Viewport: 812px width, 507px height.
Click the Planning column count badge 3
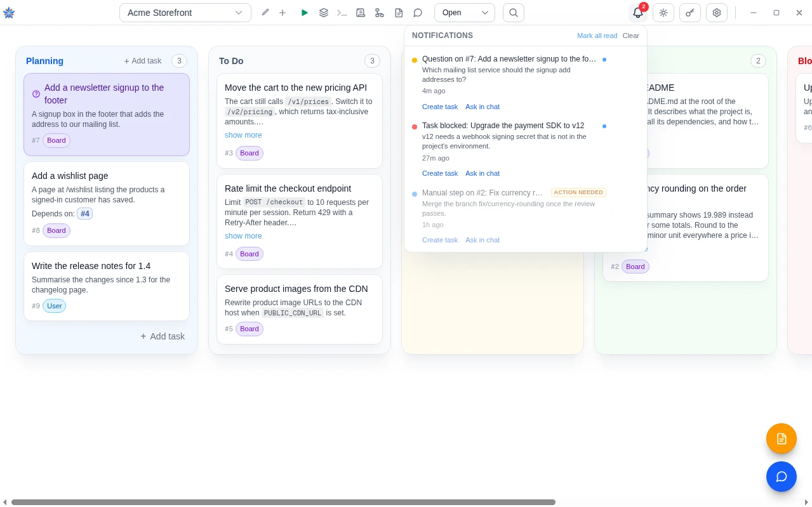coord(179,61)
